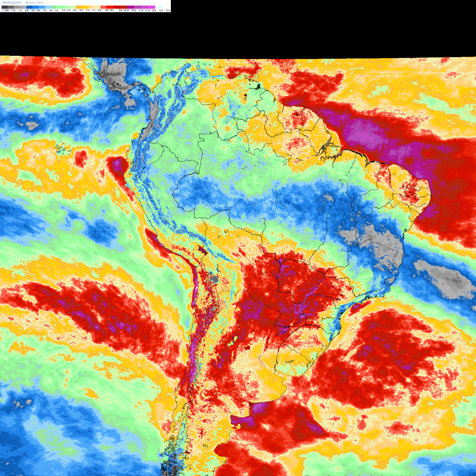Screen dimensions: 476x476
Task: Click the '2.5' legend value
Action: [33, 10]
